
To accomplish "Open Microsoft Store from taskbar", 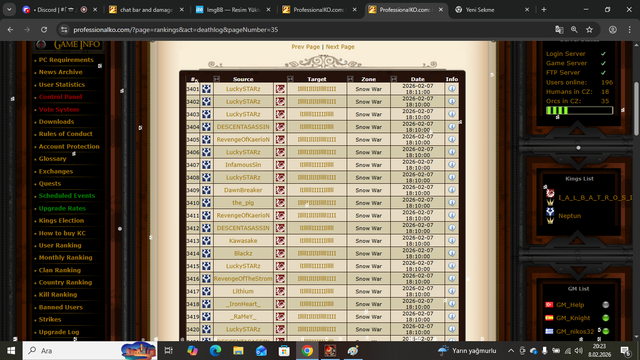I will point(284,350).
